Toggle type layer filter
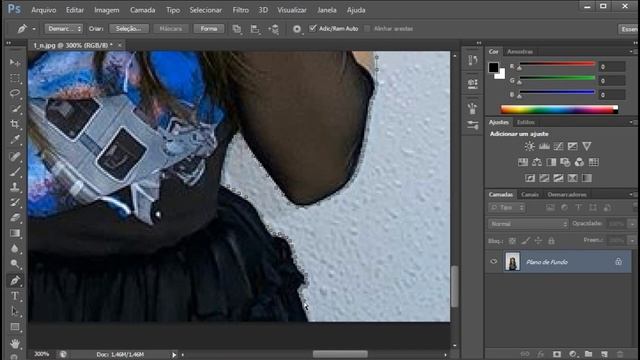Screen dimensions: 640x360 578,208
